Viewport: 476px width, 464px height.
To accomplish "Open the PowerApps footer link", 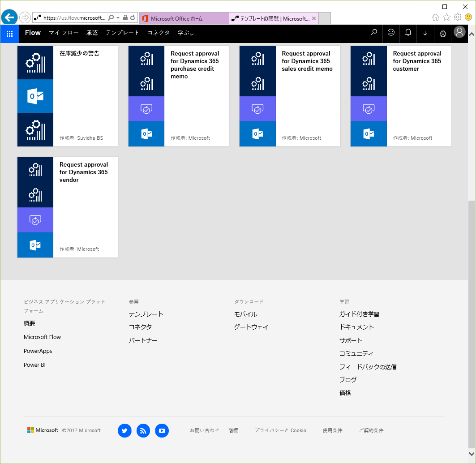I will click(38, 351).
